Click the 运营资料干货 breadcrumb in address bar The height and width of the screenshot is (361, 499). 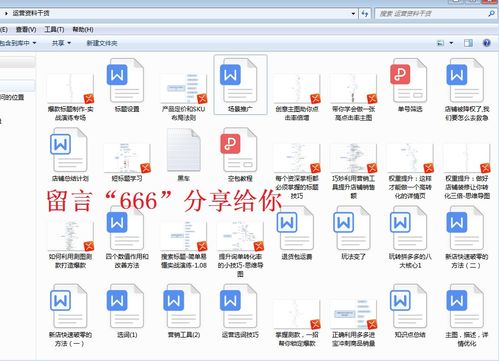tap(31, 13)
